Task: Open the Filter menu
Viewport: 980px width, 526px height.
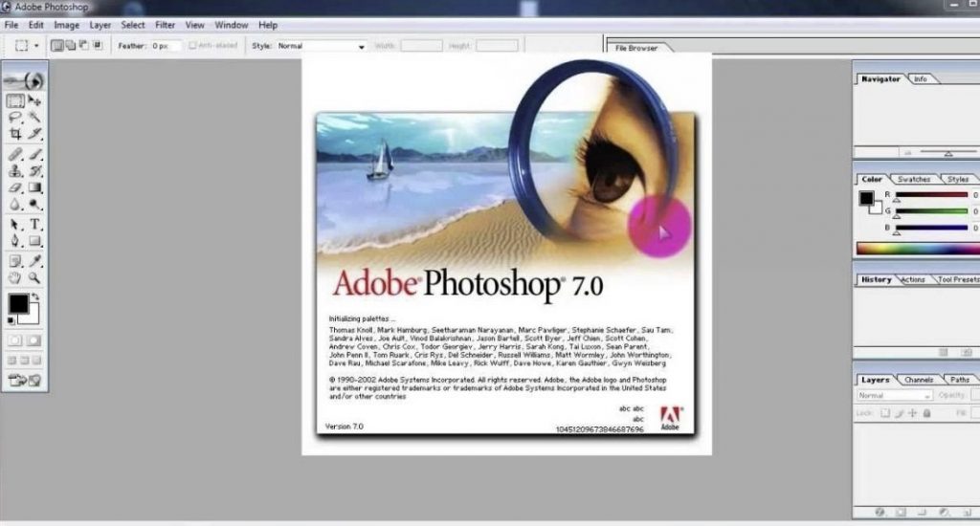Action: click(165, 25)
